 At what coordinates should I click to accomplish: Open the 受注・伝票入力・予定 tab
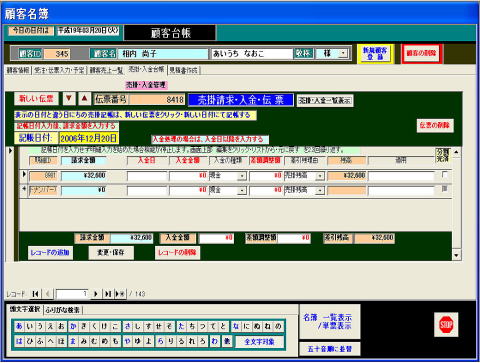59,70
